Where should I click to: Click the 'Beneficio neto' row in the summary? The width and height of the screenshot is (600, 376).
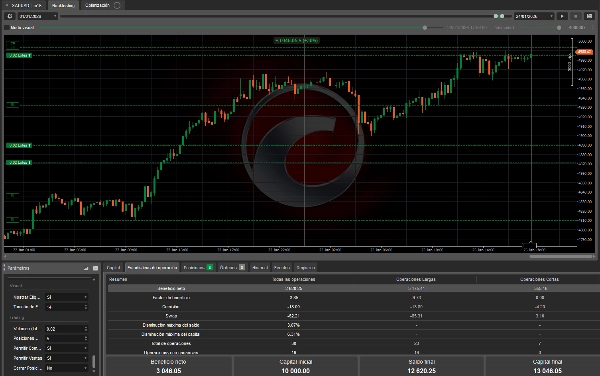pos(353,288)
